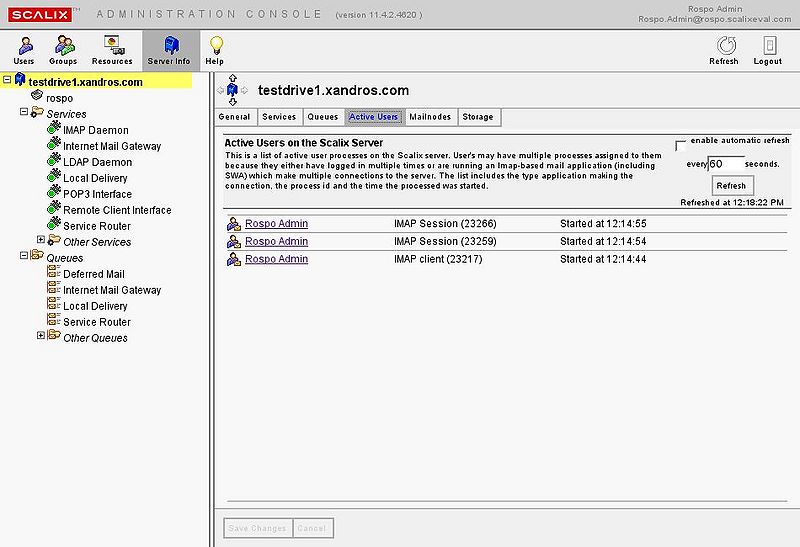The image size is (800, 547).
Task: Expand the Other Queues tree node
Action: (x=41, y=336)
